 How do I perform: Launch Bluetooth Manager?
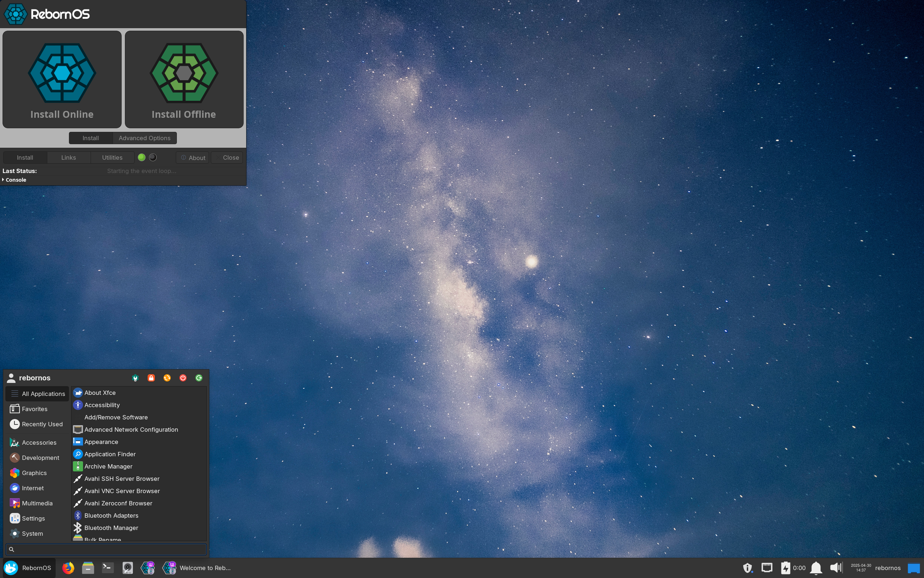pos(139,527)
